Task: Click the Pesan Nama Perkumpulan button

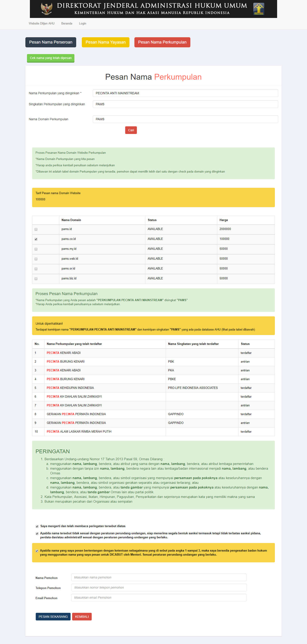Action: coord(162,42)
